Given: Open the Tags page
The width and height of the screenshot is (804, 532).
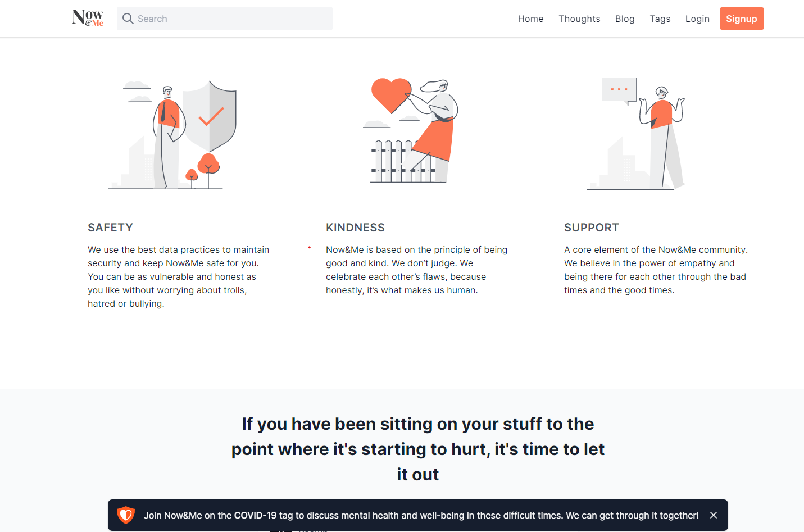Looking at the screenshot, I should pyautogui.click(x=660, y=19).
